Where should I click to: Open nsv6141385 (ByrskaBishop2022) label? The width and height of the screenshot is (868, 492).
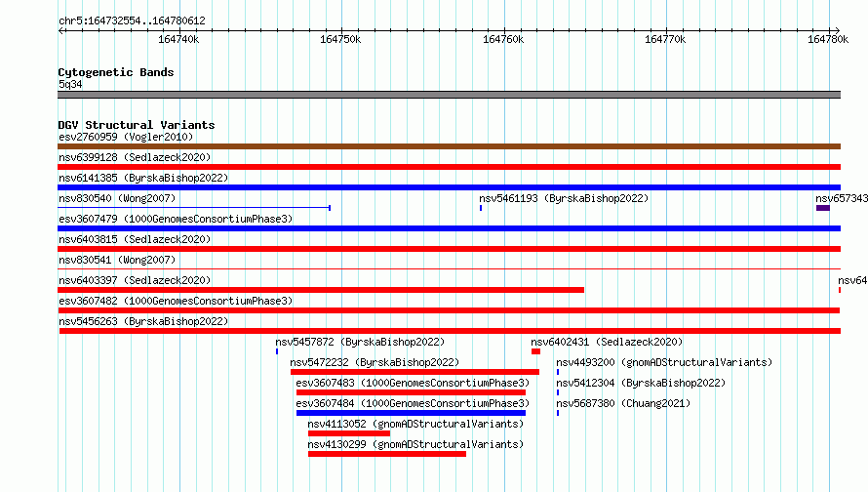tap(144, 178)
